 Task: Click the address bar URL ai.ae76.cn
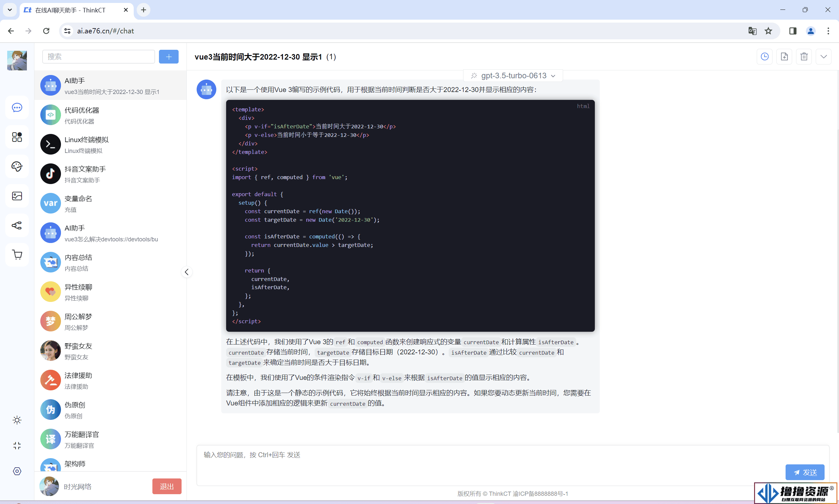106,31
